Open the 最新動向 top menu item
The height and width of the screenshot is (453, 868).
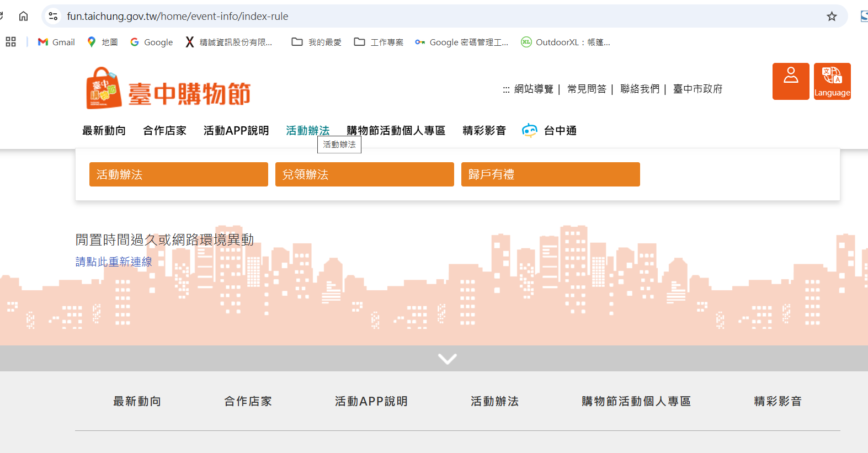[104, 131]
